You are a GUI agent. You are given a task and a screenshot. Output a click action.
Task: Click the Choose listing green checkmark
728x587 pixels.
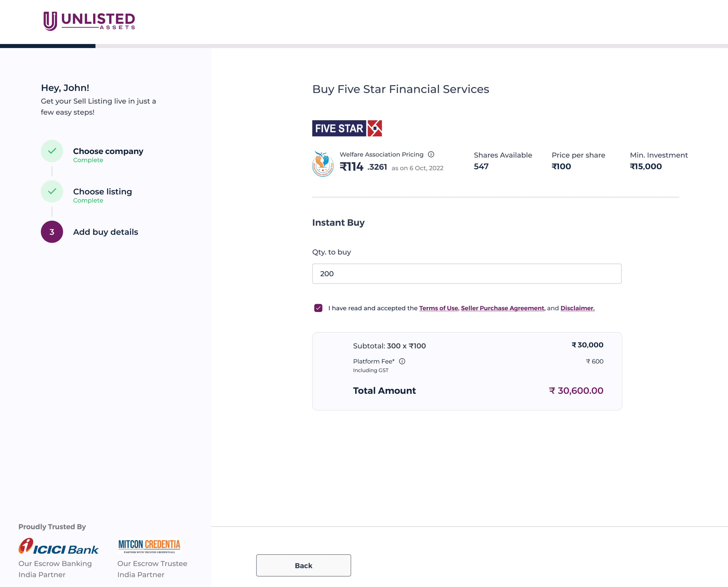click(x=52, y=191)
